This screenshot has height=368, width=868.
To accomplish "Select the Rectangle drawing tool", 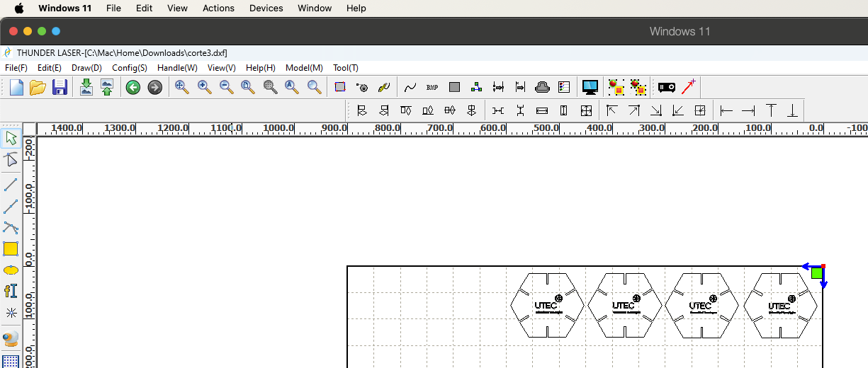I will point(11,248).
